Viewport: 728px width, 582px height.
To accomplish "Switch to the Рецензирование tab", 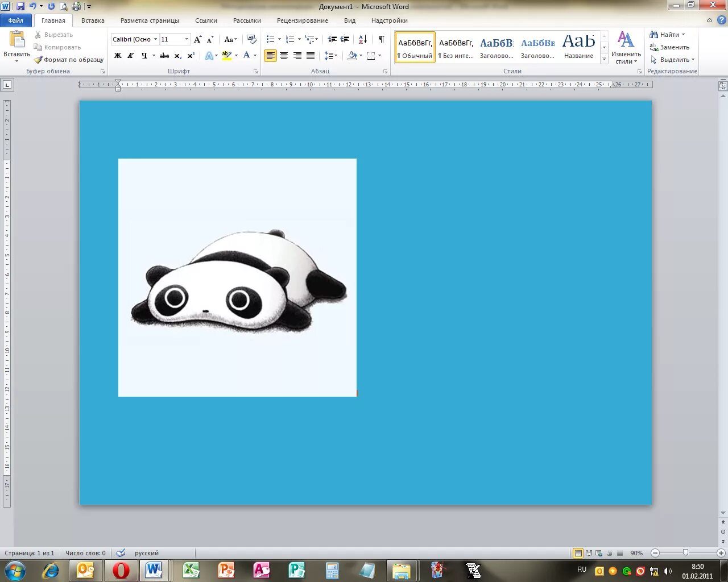I will point(303,20).
